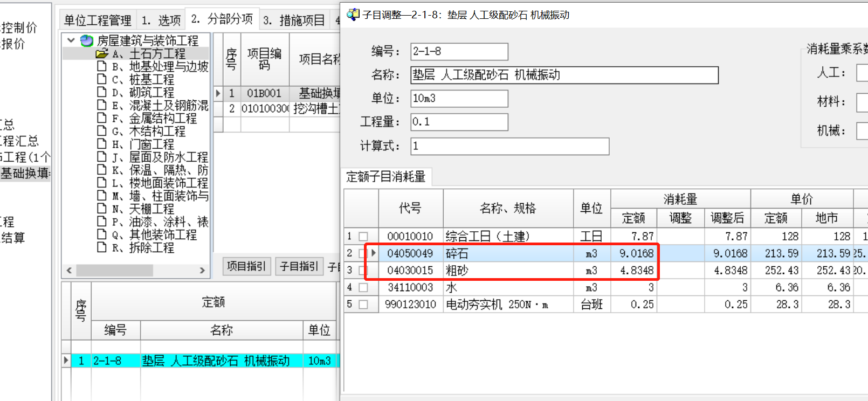Click the document icon beside Q、其他装饰工程
Screen dimensions: 868x401
pos(101,234)
